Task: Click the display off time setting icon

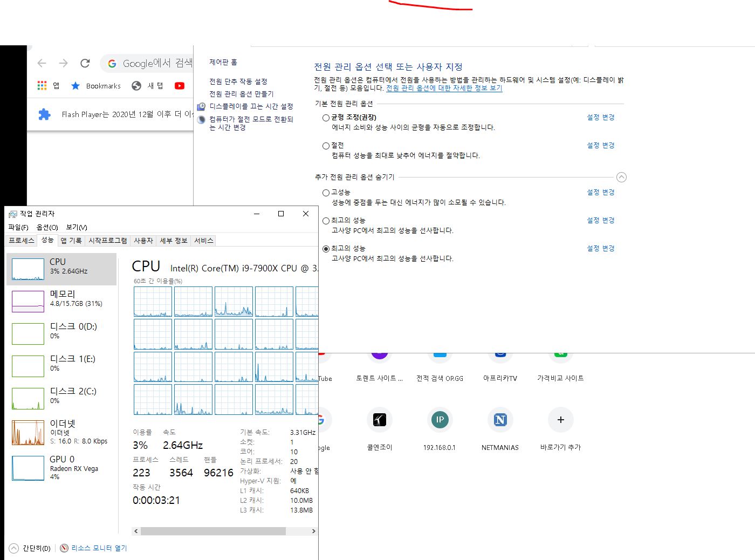Action: coord(201,106)
